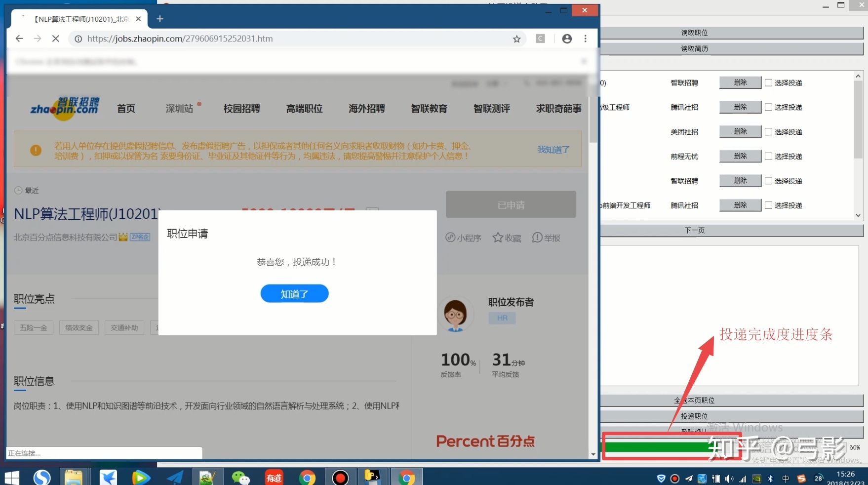Viewport: 868px width, 485px height.
Task: Open Sogou browser from the taskbar
Action: click(x=42, y=478)
